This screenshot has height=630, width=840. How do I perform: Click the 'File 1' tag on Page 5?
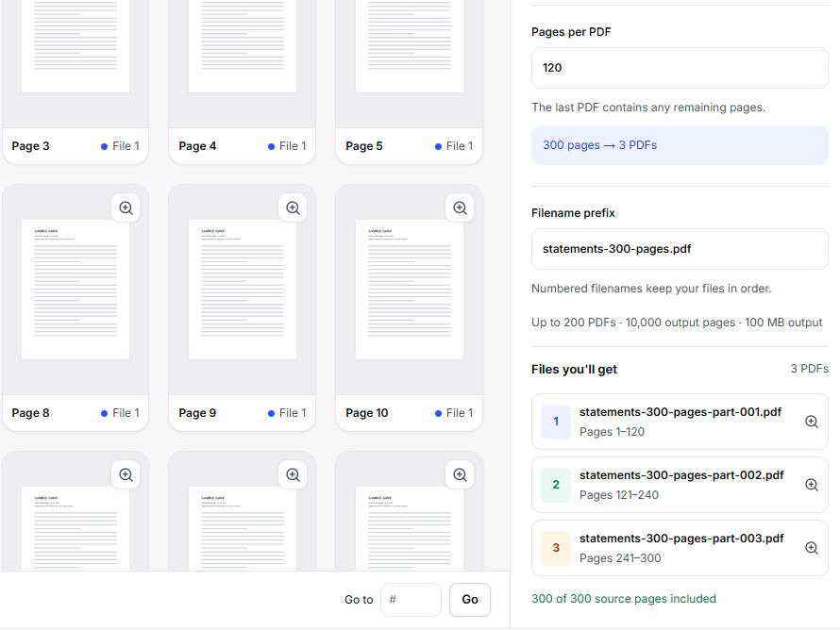click(454, 146)
